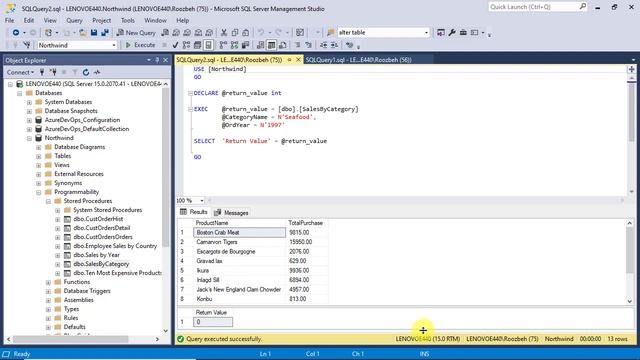Open the Query menu
This screenshot has width=640, height=360.
pyautogui.click(x=74, y=20)
